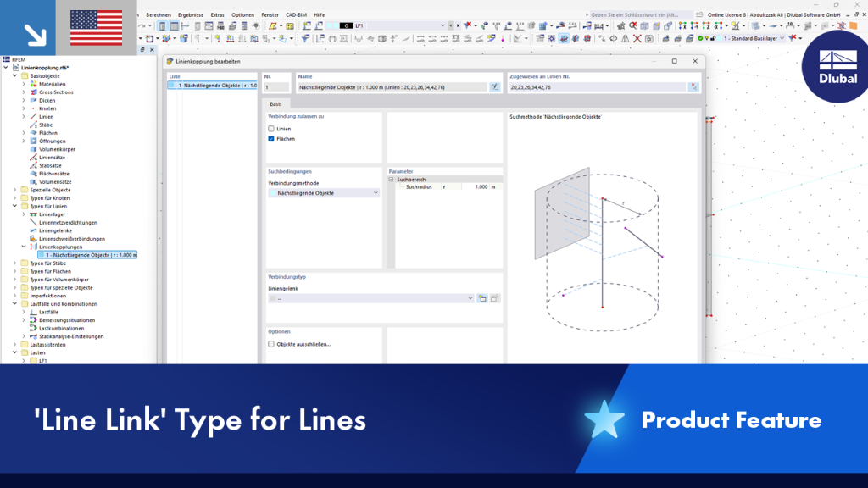The height and width of the screenshot is (488, 868).
Task: Click the Bemessungssituationen icon in tree
Action: click(x=33, y=320)
